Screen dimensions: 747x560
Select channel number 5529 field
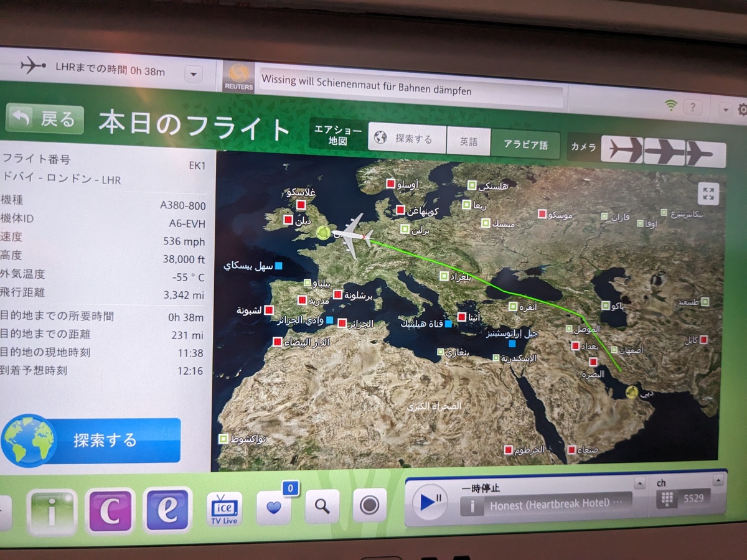[x=694, y=498]
